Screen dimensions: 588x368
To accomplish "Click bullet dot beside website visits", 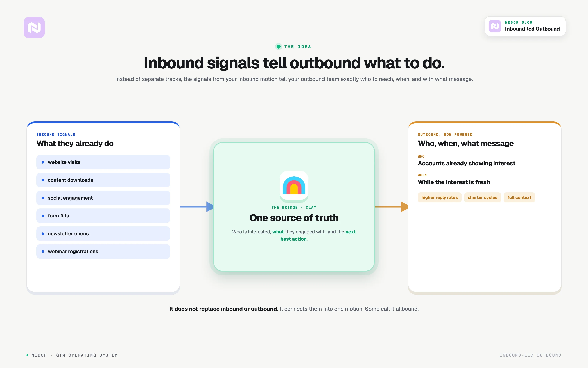I will [43, 162].
